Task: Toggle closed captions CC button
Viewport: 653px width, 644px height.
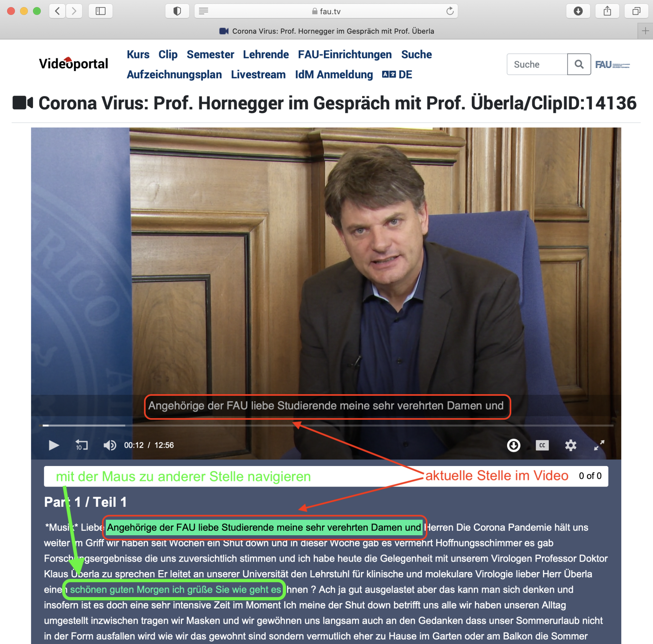Action: (542, 445)
